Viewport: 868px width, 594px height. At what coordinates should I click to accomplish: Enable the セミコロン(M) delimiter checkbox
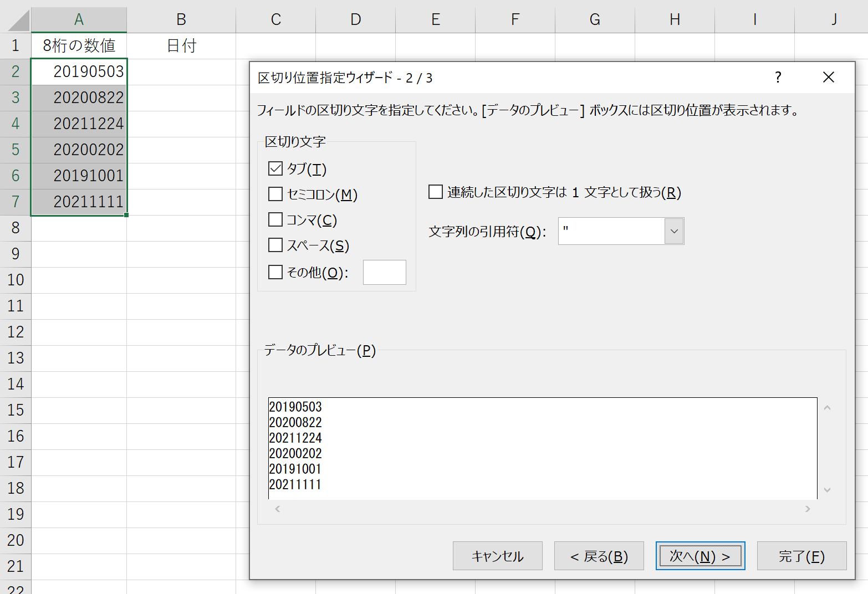point(275,194)
